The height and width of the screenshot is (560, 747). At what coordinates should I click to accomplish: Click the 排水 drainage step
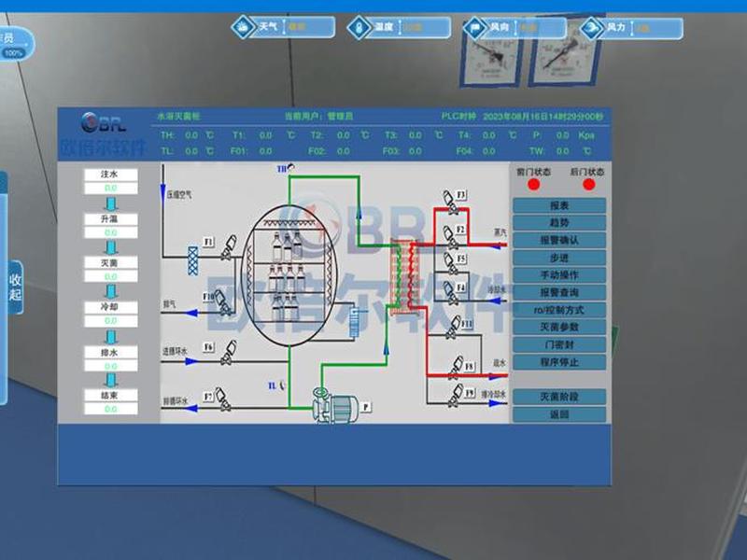[x=110, y=353]
